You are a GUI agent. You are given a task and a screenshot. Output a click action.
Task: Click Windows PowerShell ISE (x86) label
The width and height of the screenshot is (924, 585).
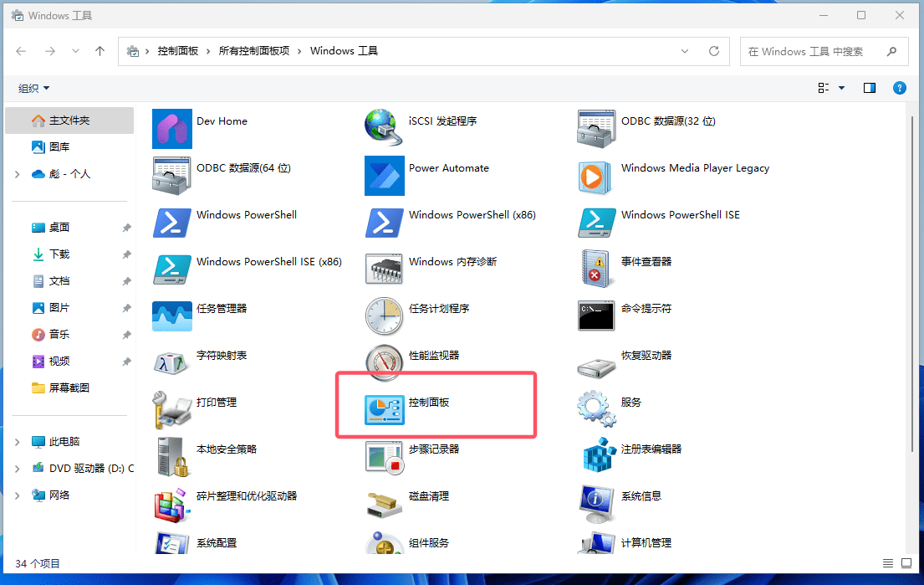pos(268,261)
